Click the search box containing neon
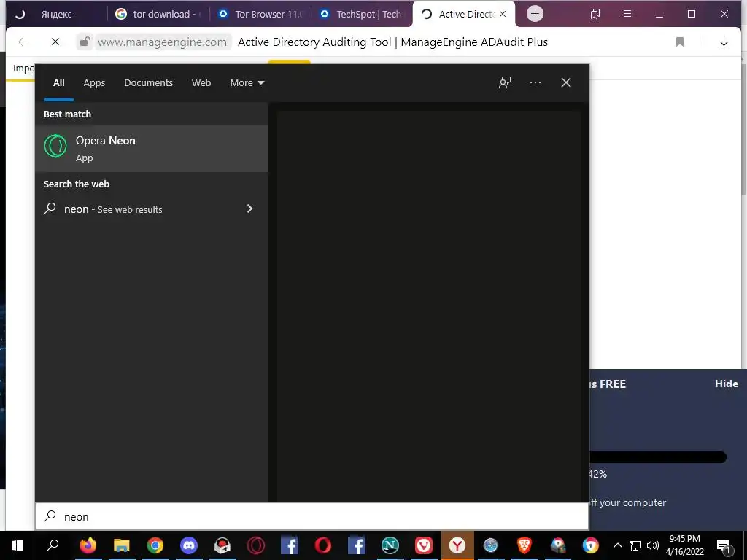Screen dimensions: 747x560 312,517
